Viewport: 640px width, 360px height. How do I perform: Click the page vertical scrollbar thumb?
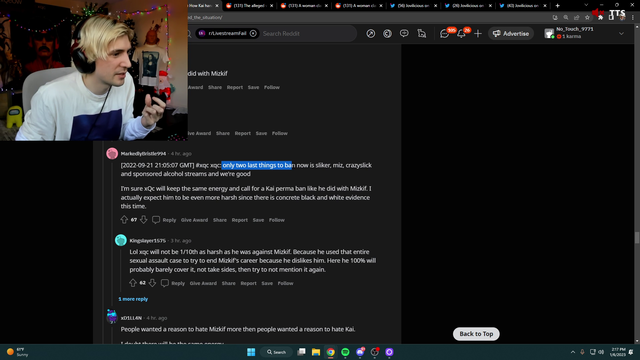(637, 237)
